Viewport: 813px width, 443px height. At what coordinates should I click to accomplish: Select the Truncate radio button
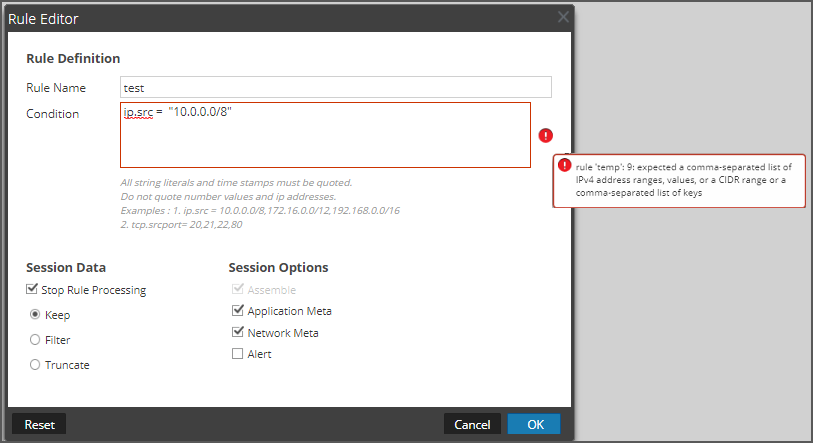click(x=35, y=365)
